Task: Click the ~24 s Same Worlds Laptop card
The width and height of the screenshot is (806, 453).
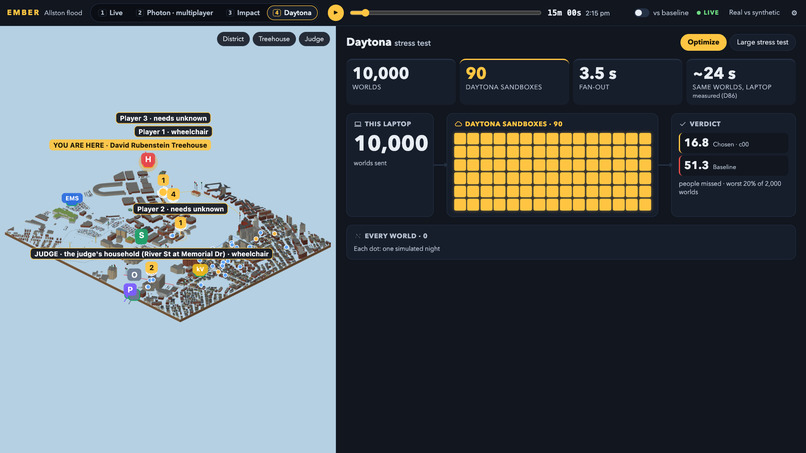Action: point(741,82)
